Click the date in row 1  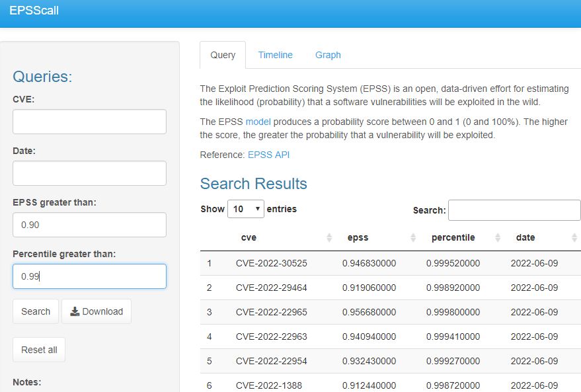pyautogui.click(x=534, y=263)
